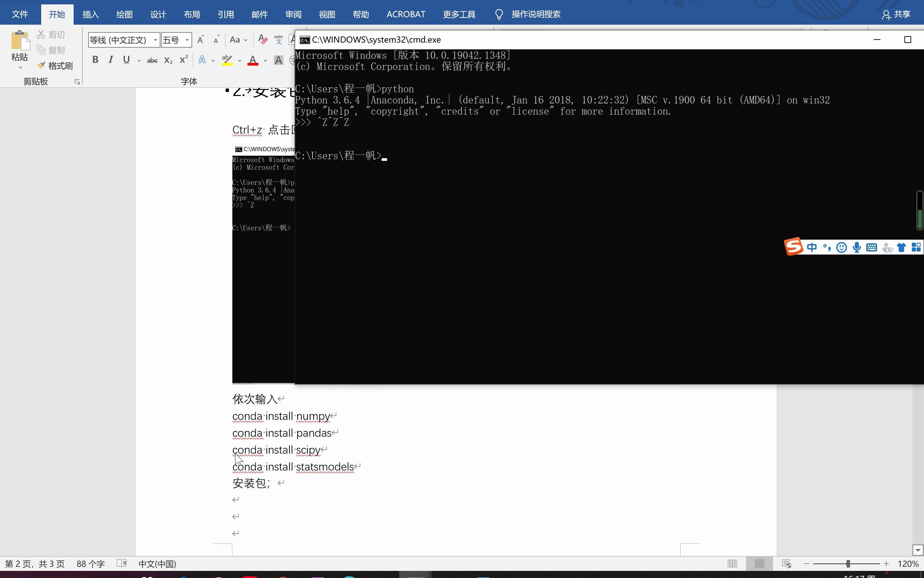This screenshot has height=578, width=924.
Task: Apply red font color
Action: click(253, 60)
